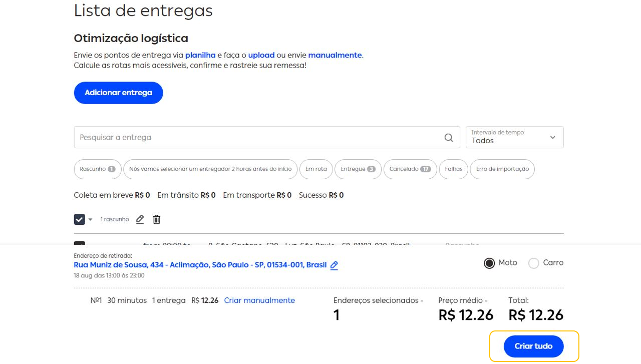Screen dimensions: 641x364
Task: Click the Falhas filter tab
Action: 453,169
